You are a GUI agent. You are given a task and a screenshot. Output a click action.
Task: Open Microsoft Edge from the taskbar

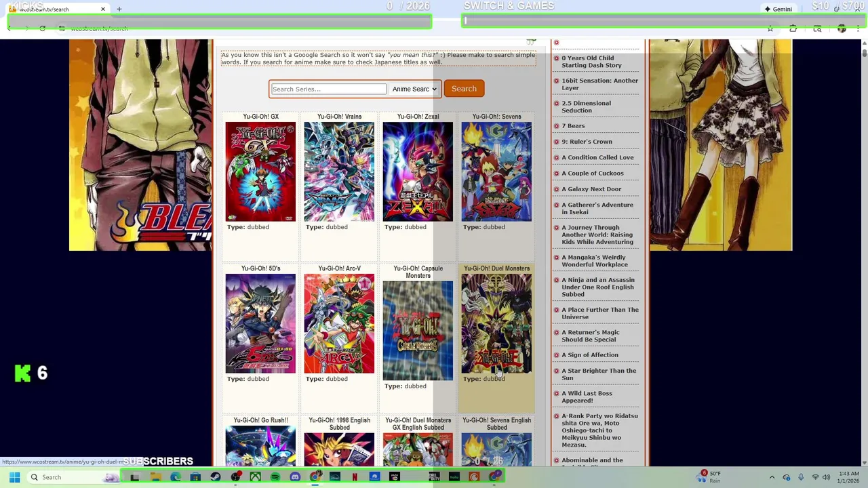[x=176, y=477]
